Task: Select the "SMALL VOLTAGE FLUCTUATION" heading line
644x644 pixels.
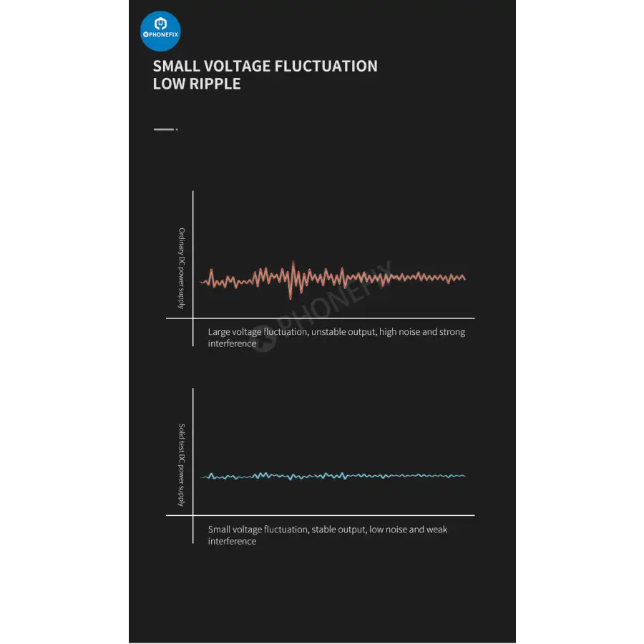Action: [x=265, y=66]
